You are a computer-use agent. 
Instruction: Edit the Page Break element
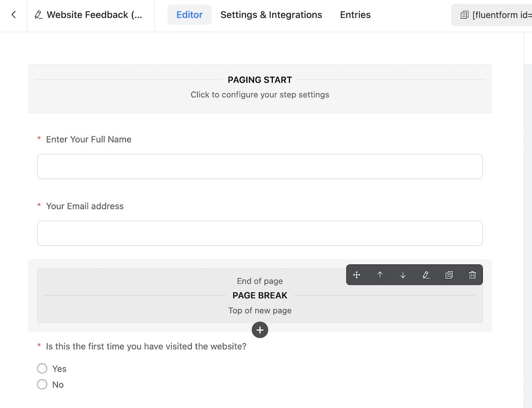pos(426,275)
